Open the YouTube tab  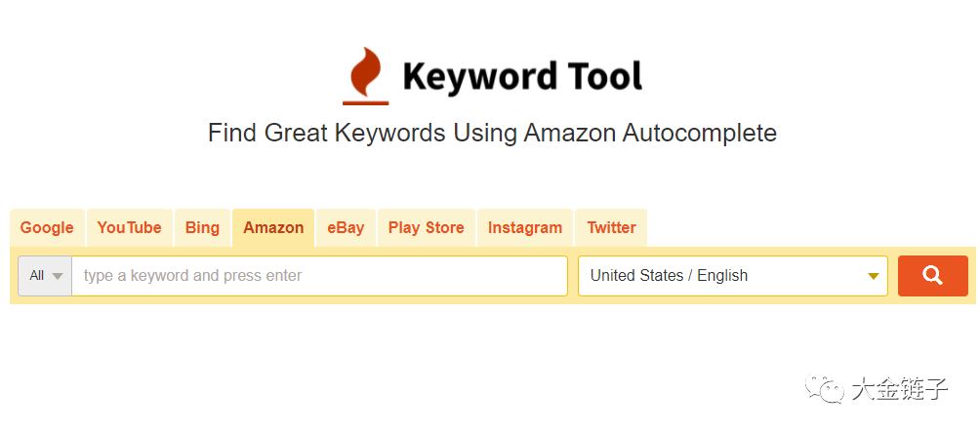tap(129, 228)
